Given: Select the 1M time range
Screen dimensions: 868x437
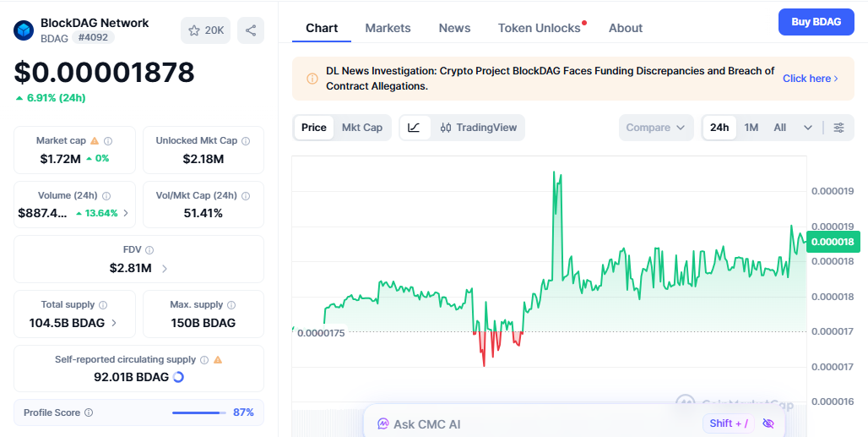Looking at the screenshot, I should (751, 128).
